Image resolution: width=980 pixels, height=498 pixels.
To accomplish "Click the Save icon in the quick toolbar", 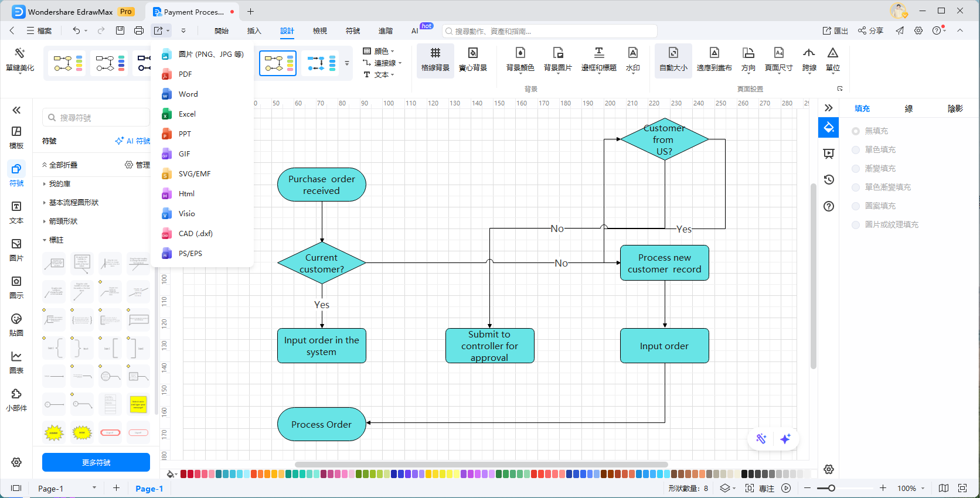I will pos(120,30).
